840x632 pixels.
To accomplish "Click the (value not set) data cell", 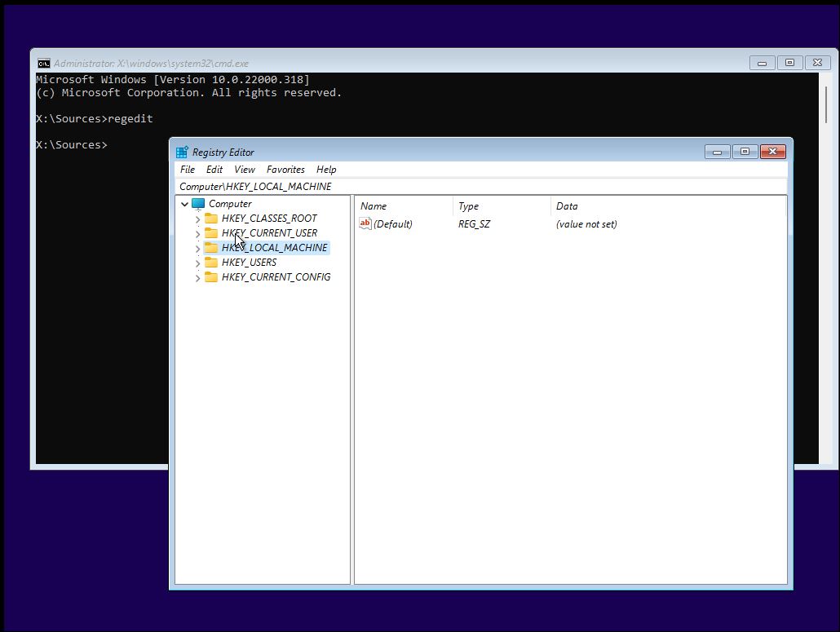I will pyautogui.click(x=586, y=224).
